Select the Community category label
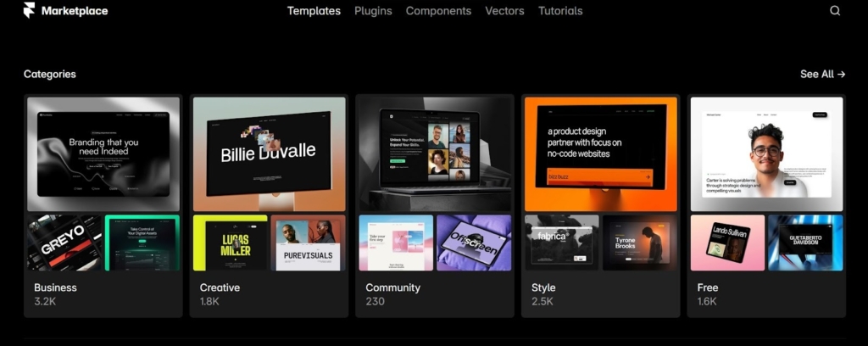Image resolution: width=868 pixels, height=346 pixels. [x=392, y=287]
